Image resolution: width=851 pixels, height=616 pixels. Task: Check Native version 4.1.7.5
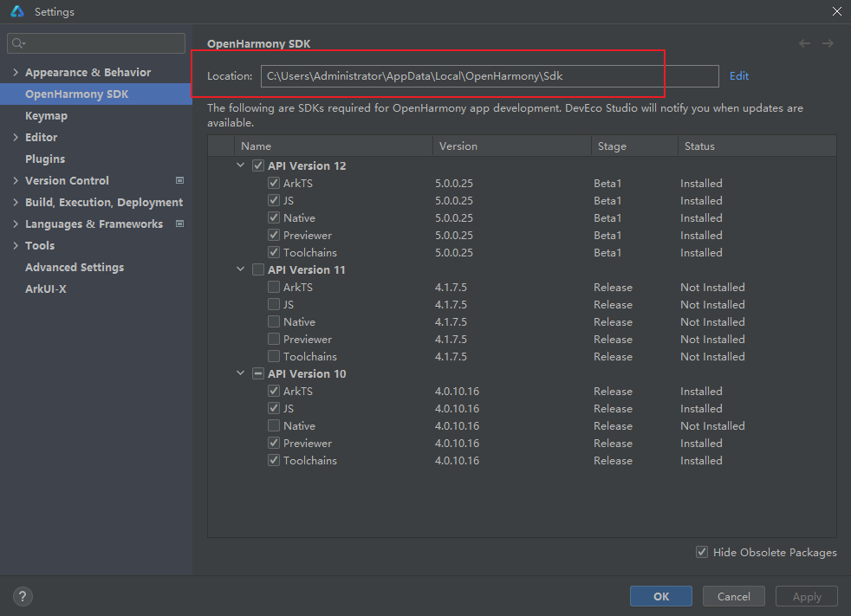(x=274, y=321)
